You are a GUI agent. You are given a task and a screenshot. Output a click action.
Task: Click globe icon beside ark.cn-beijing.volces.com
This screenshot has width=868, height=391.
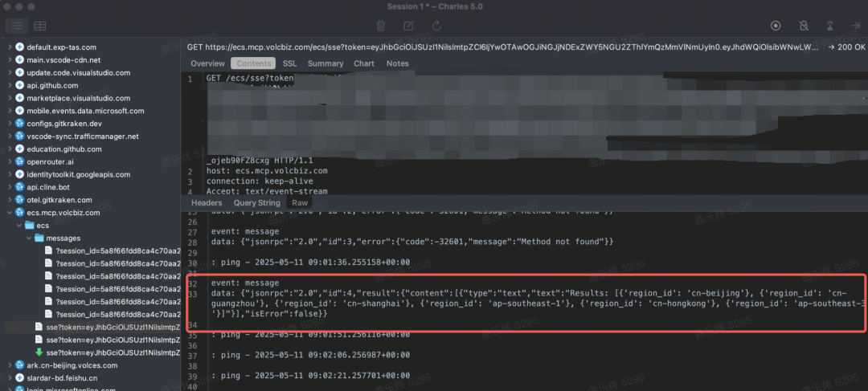click(x=20, y=365)
